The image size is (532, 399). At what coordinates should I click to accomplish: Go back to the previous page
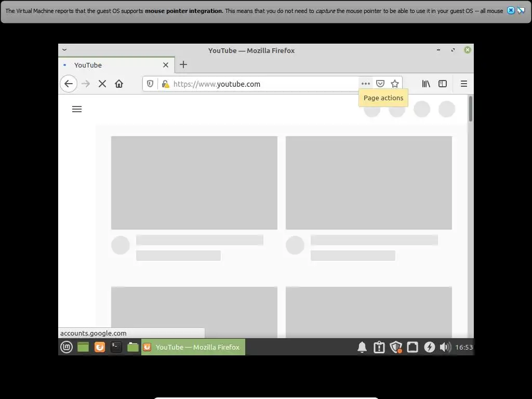tap(69, 84)
